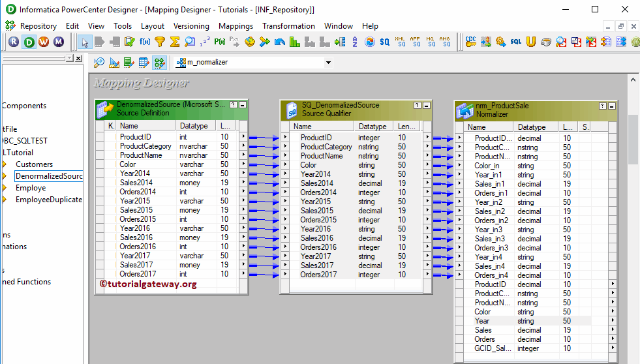Viewport: 640px width, 364px height.
Task: Pick the Union transformation U icon
Action: [x=531, y=42]
